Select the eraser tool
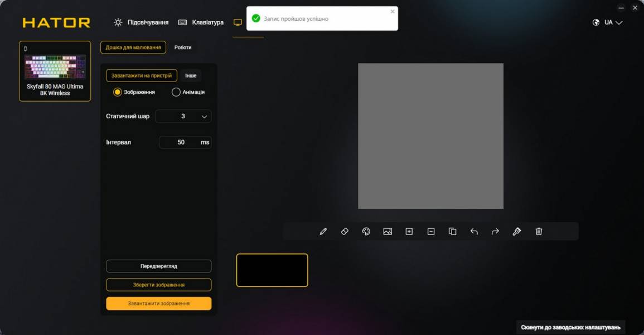This screenshot has height=335, width=644. pos(345,231)
